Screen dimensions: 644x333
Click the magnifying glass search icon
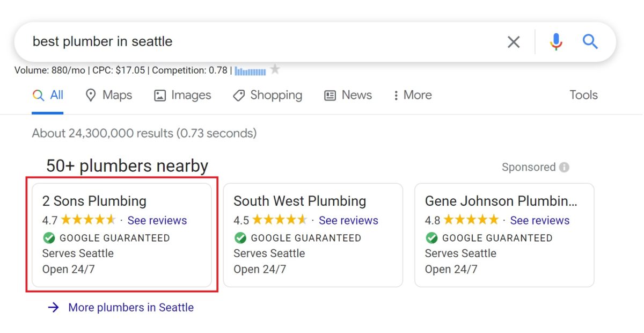pyautogui.click(x=590, y=41)
